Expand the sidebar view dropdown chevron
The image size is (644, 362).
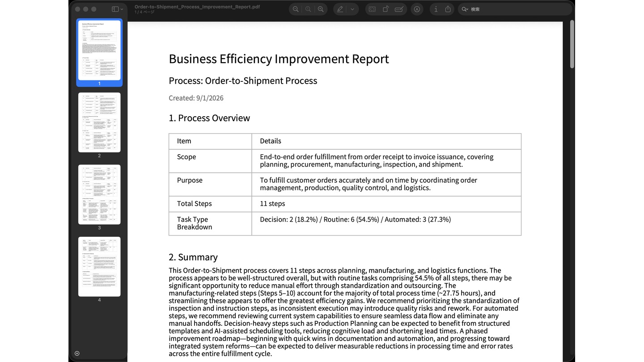(x=122, y=9)
